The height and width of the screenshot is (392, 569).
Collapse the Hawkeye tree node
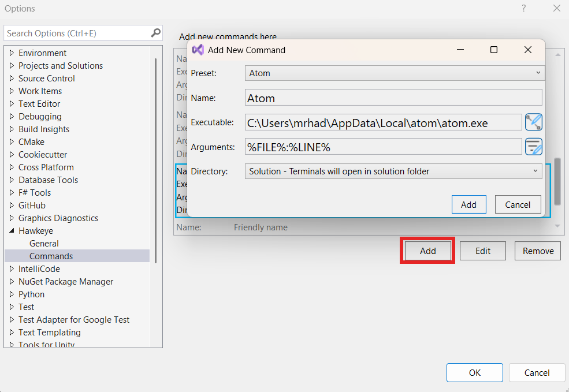tap(12, 231)
